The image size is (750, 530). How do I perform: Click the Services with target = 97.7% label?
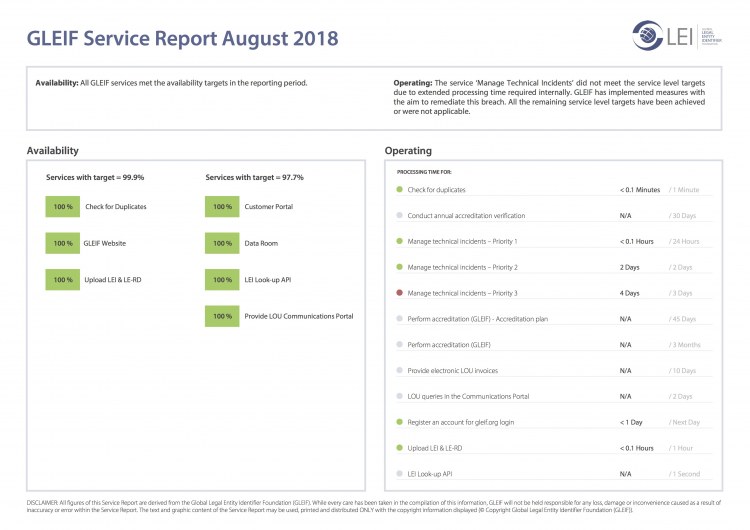click(254, 177)
